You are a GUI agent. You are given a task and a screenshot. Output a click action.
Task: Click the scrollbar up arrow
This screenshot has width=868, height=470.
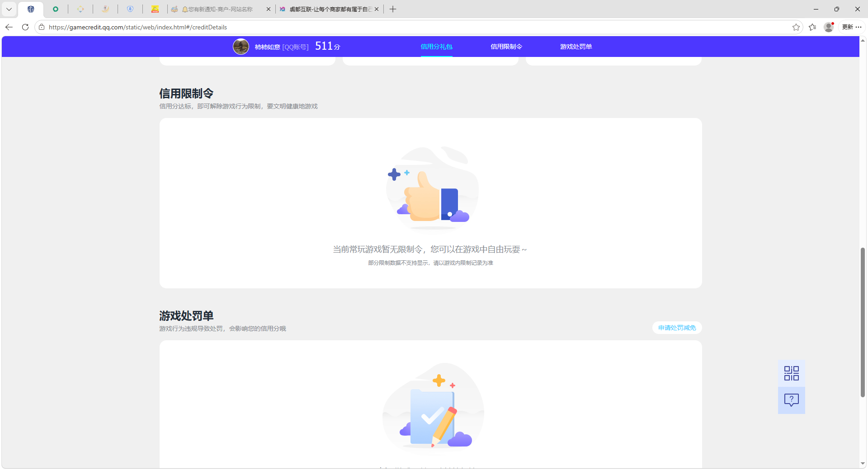pyautogui.click(x=863, y=40)
